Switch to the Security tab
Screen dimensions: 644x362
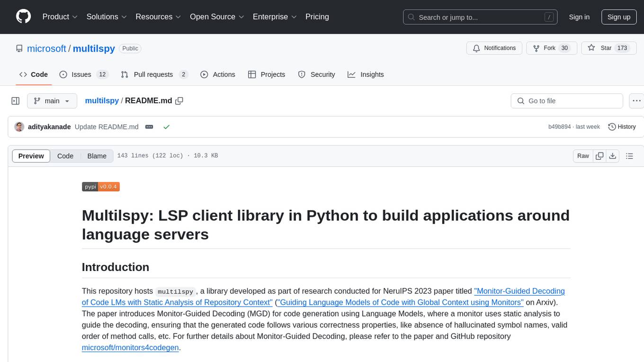(316, 74)
